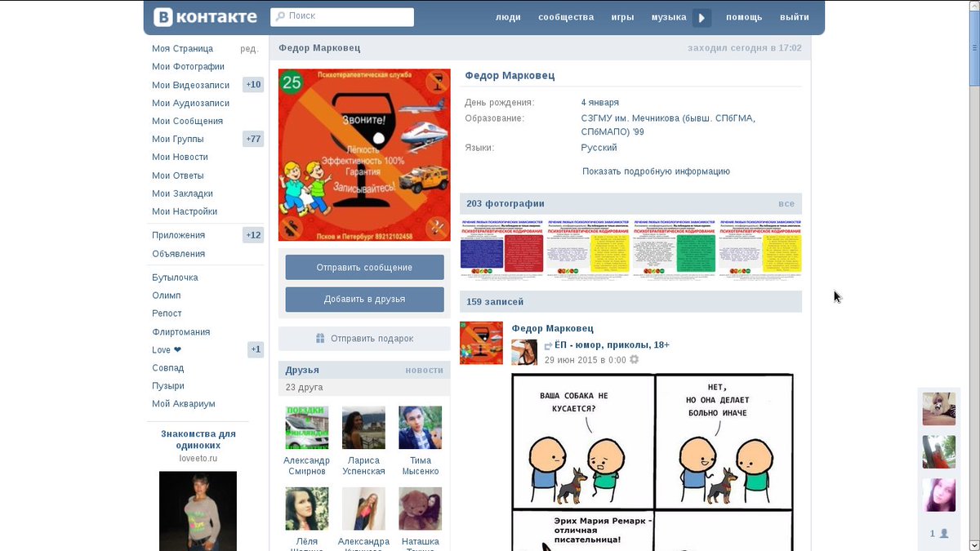This screenshot has height=551, width=980.
Task: Expand Показать подробную информацию
Action: [x=656, y=171]
